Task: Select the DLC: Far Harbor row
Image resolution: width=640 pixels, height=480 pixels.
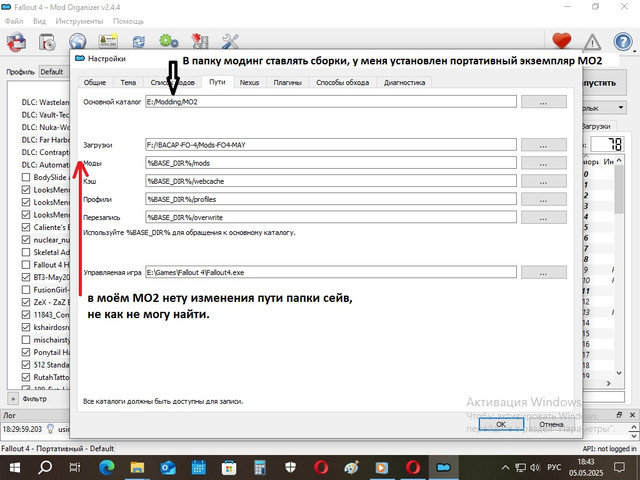Action: [46, 140]
